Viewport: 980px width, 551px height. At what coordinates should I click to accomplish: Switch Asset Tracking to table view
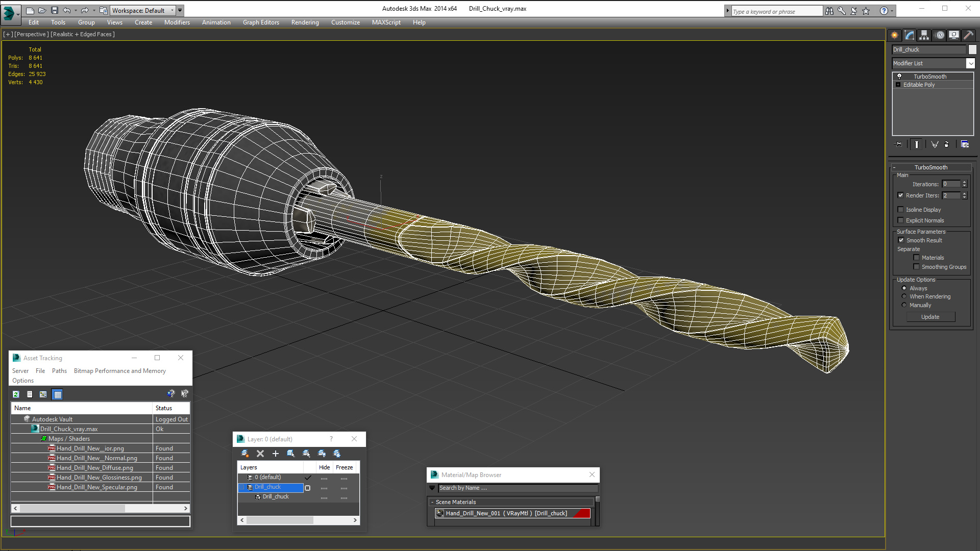57,394
